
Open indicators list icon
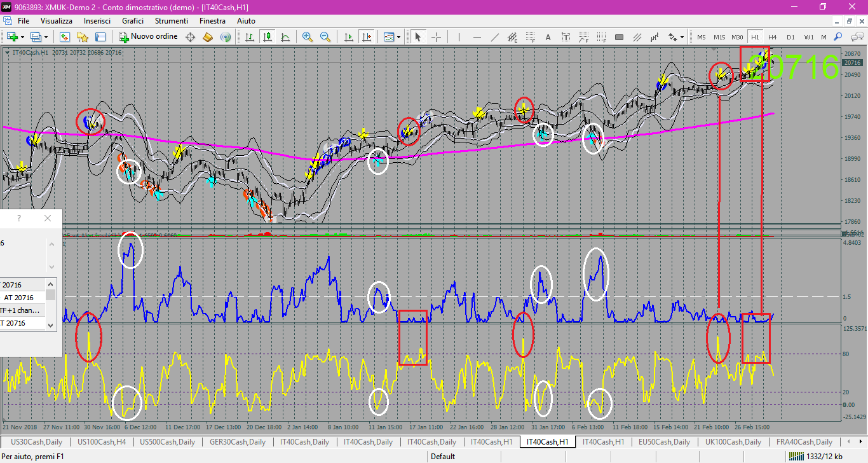coord(389,37)
